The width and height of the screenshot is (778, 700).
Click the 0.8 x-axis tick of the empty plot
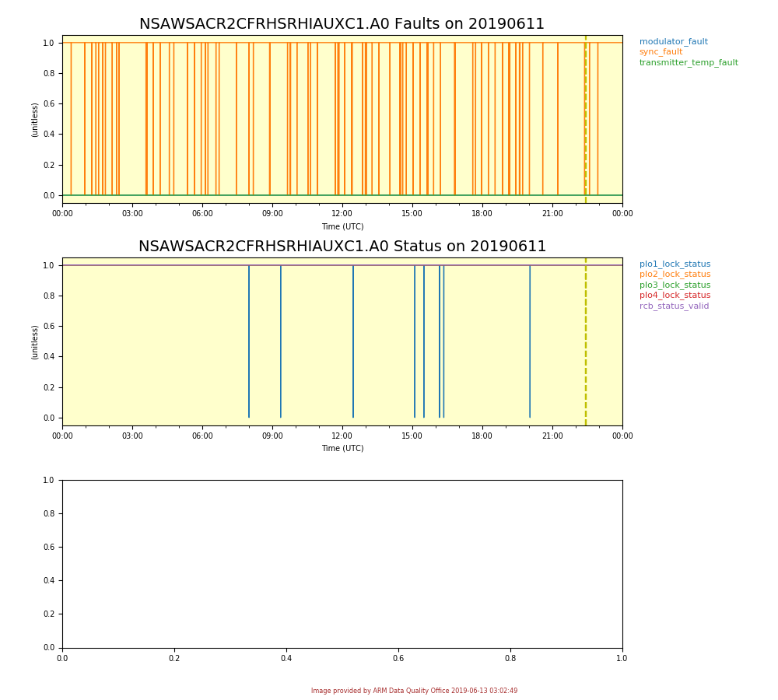pos(510,658)
